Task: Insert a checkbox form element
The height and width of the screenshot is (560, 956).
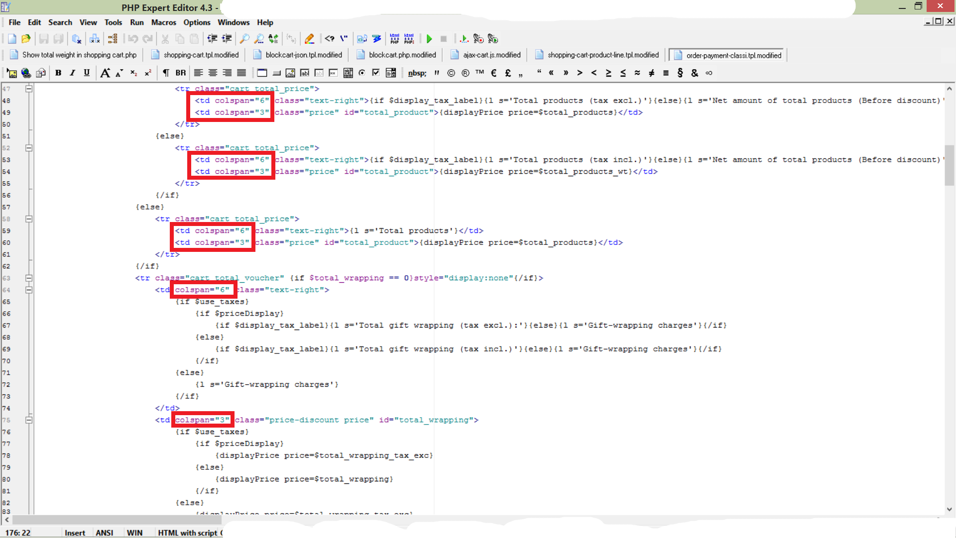Action: 376,73
